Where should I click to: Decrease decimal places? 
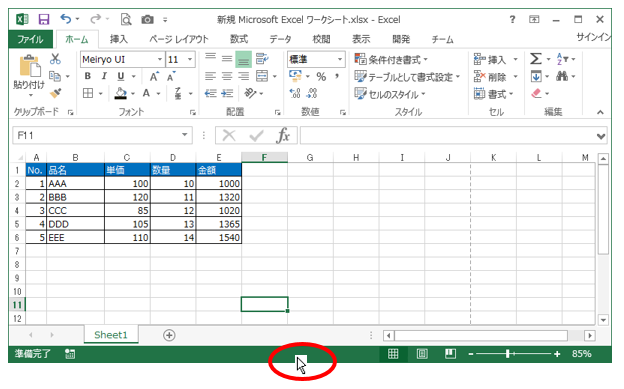point(312,93)
